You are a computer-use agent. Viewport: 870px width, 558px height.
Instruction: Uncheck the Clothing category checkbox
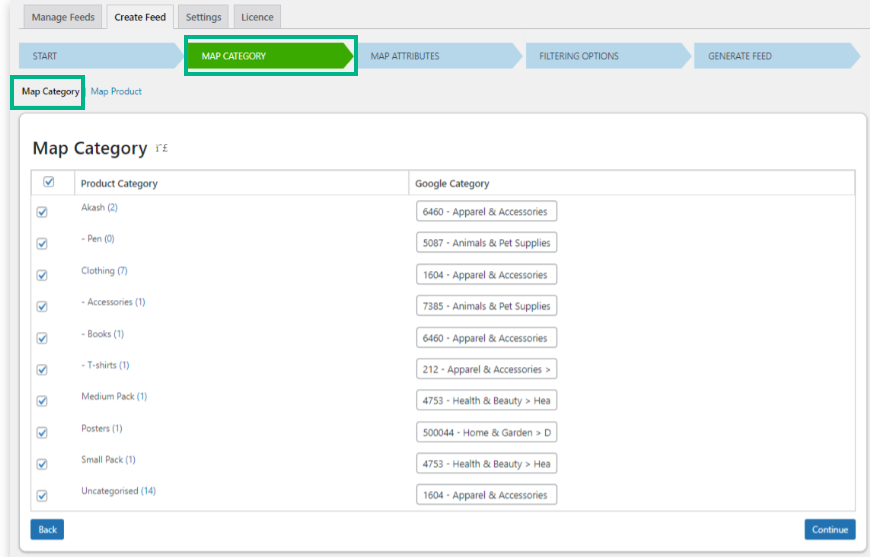pos(42,275)
